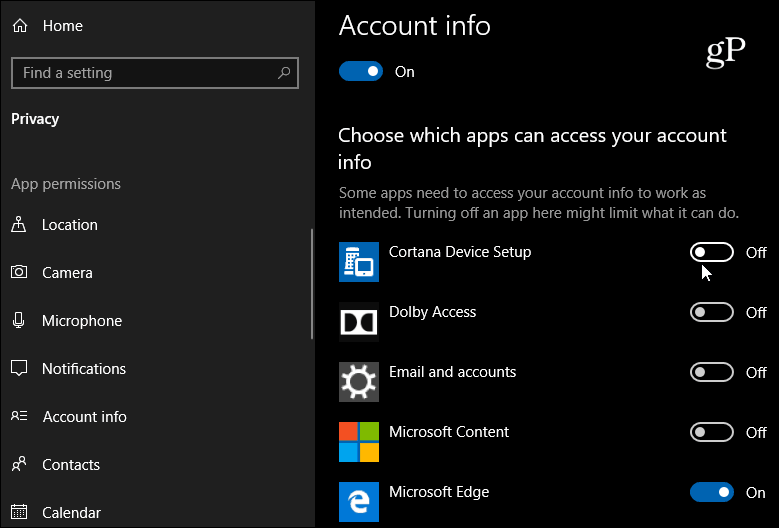Click the Location pin icon
The height and width of the screenshot is (528, 779).
point(19,225)
